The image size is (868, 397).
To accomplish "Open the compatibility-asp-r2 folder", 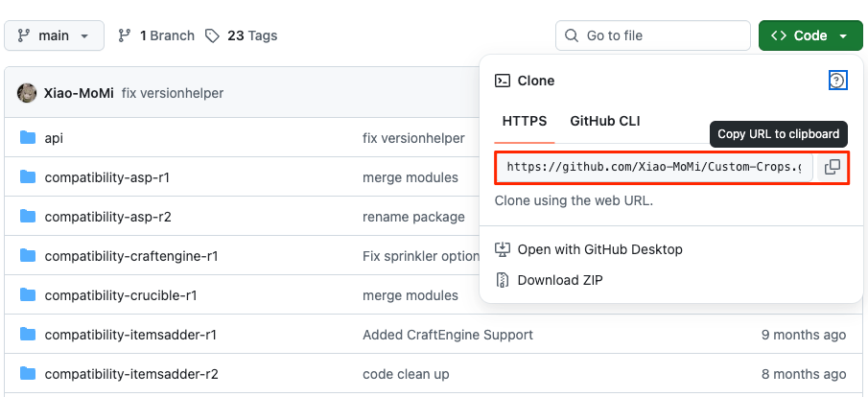I will click(108, 217).
